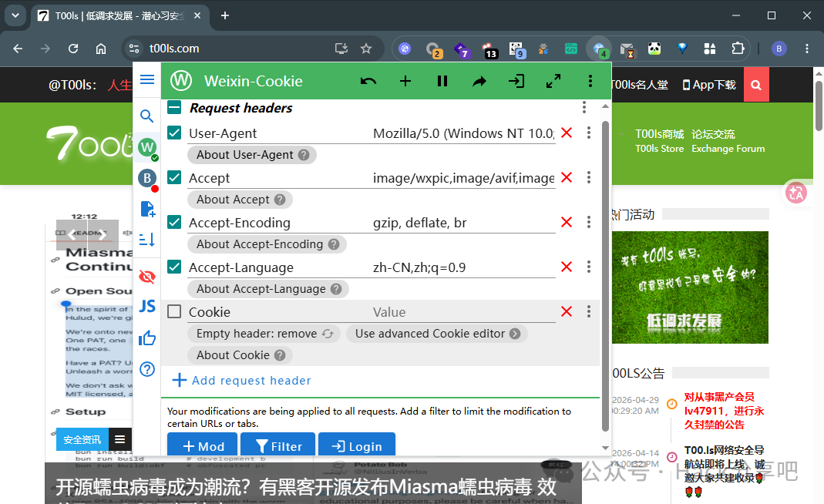The height and width of the screenshot is (504, 824).
Task: Open the help question-mark icon in sidebar
Action: point(147,369)
